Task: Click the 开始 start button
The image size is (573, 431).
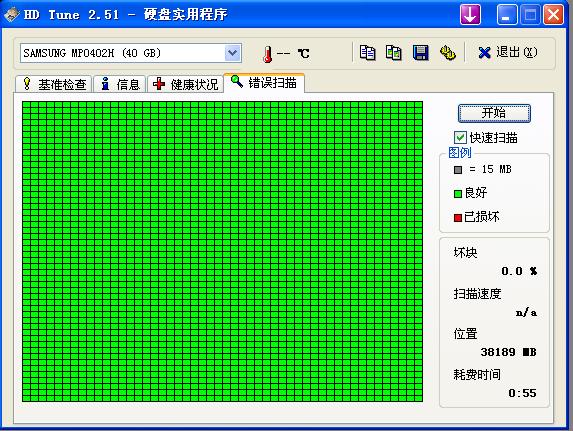Action: tap(494, 113)
